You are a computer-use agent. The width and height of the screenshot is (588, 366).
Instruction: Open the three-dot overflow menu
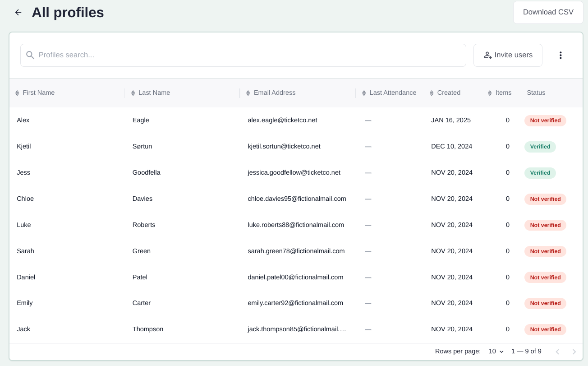point(560,55)
